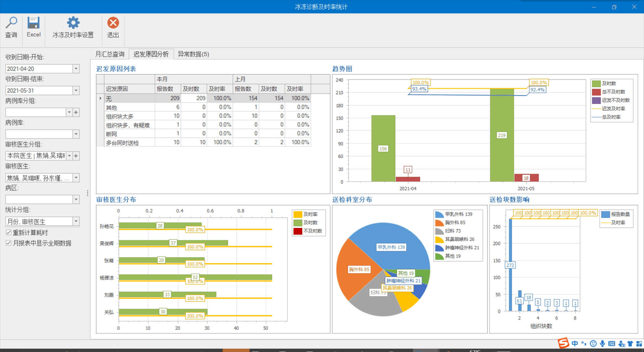Click the Sogou input method S icon
Image resolution: width=644 pixels, height=352 pixels.
(563, 343)
